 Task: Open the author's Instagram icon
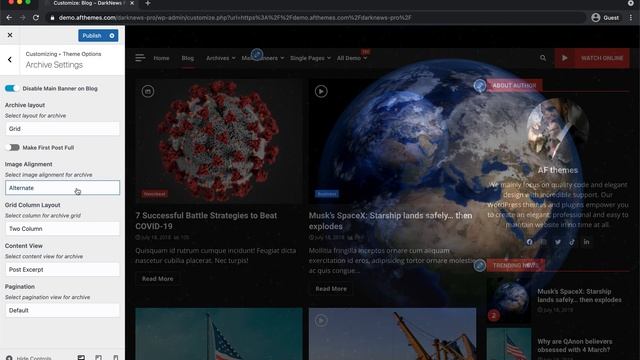[x=544, y=242]
